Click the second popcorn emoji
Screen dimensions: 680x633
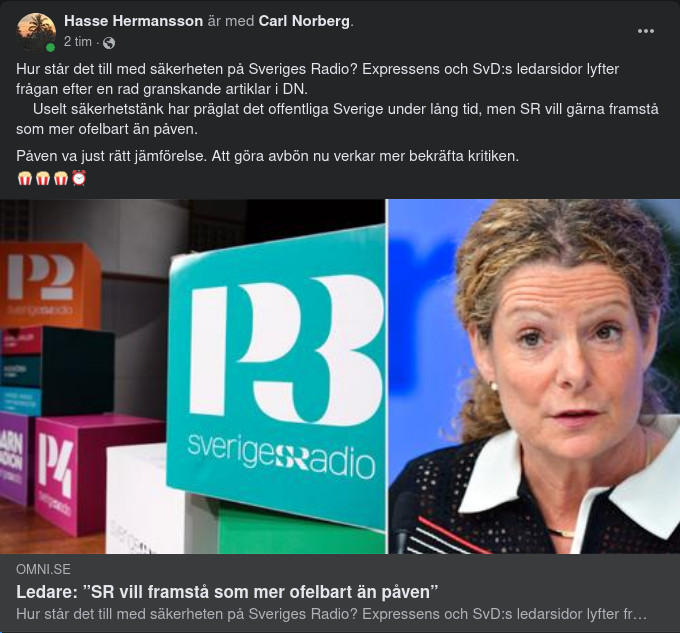[43, 178]
